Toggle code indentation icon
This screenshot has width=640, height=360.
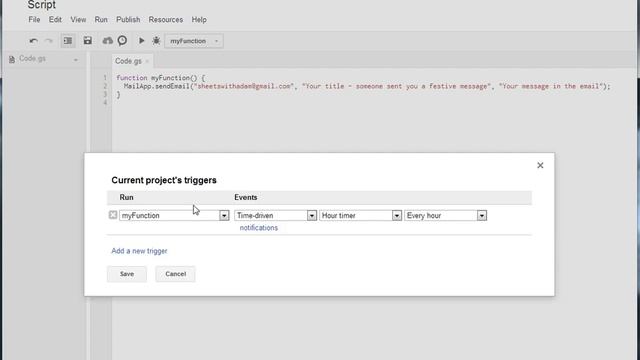click(x=68, y=41)
